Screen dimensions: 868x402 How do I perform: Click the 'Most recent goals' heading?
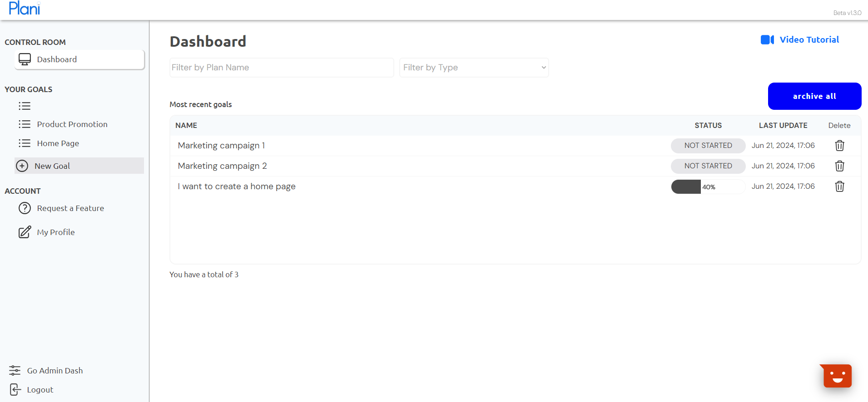pos(201,104)
